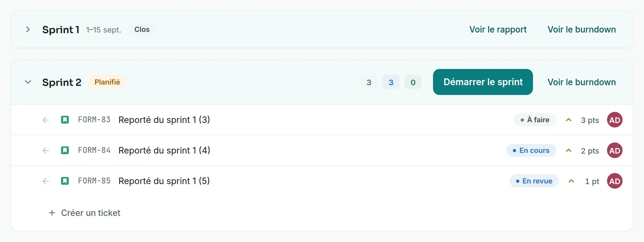This screenshot has height=242, width=644.
Task: Click the story bookmark icon for FORM-84
Action: coord(65,151)
